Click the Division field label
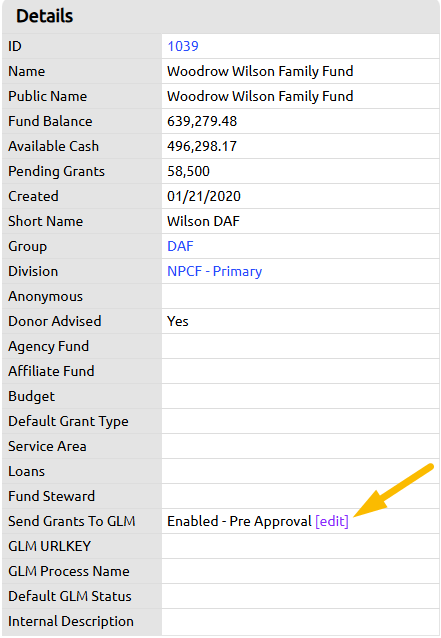The height and width of the screenshot is (638, 441). [x=33, y=271]
